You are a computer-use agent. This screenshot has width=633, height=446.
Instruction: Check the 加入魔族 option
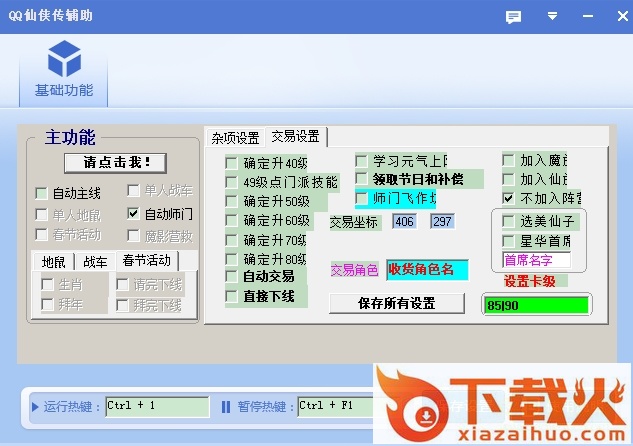click(x=508, y=160)
